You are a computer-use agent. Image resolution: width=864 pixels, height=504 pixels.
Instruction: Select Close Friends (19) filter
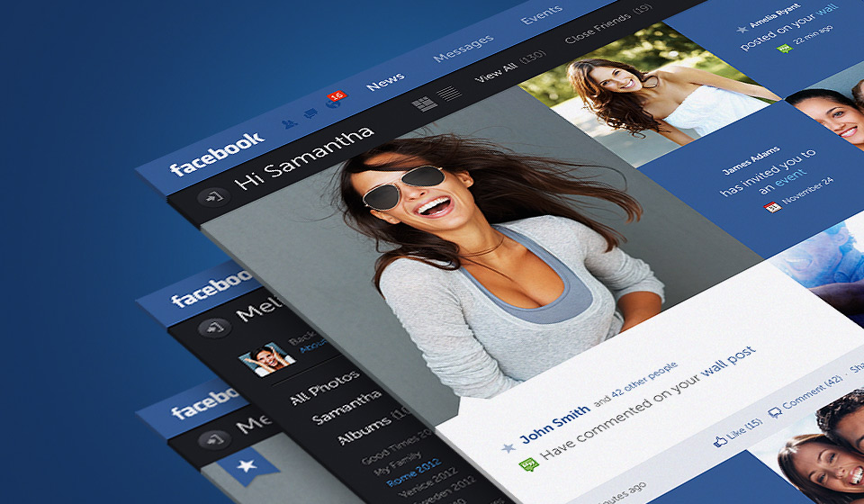(607, 23)
